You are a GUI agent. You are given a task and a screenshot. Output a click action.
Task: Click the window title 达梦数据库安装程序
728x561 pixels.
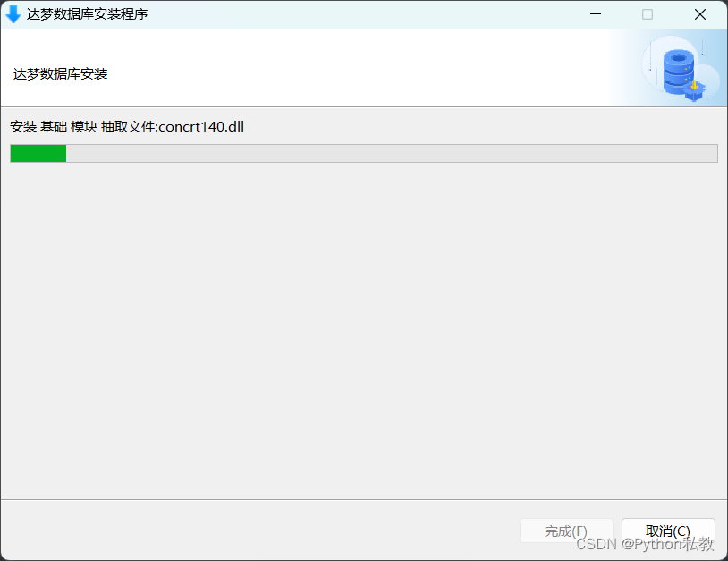87,14
